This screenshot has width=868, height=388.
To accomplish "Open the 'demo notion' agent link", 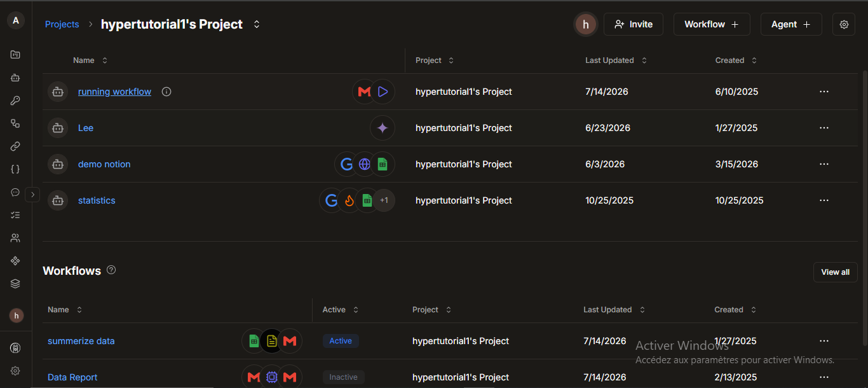I will pyautogui.click(x=104, y=164).
